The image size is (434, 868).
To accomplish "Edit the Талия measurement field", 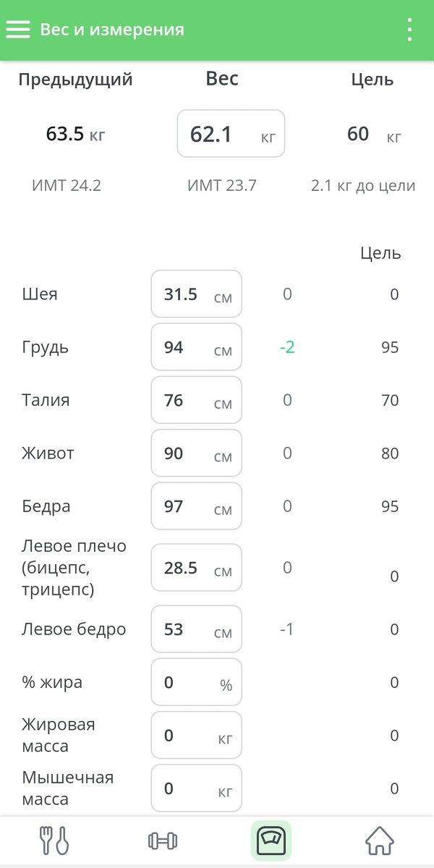I will (x=195, y=400).
